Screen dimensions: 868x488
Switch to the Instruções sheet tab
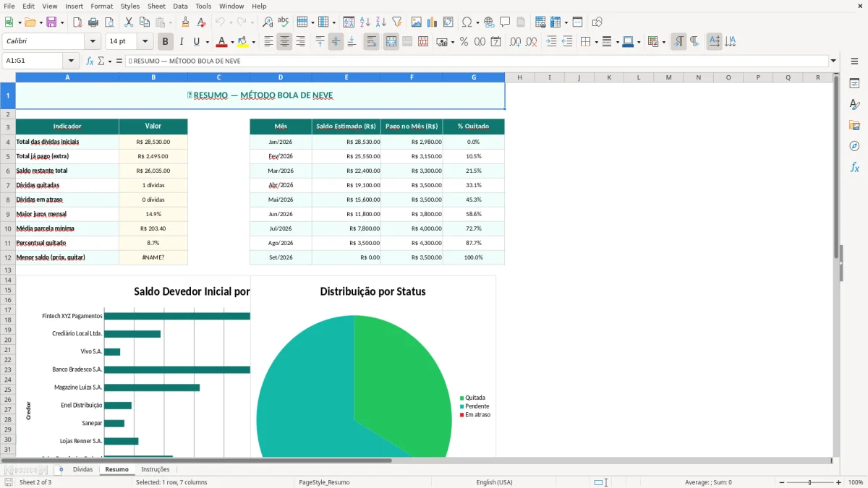(156, 470)
